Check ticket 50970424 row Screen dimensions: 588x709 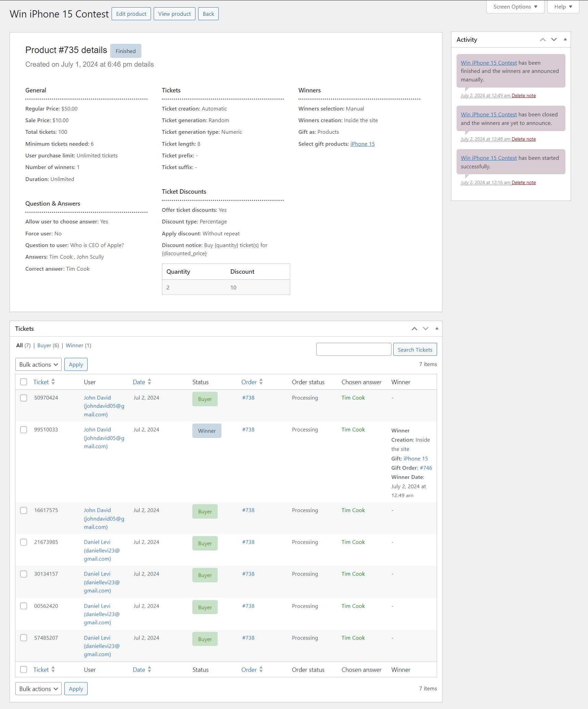point(24,398)
